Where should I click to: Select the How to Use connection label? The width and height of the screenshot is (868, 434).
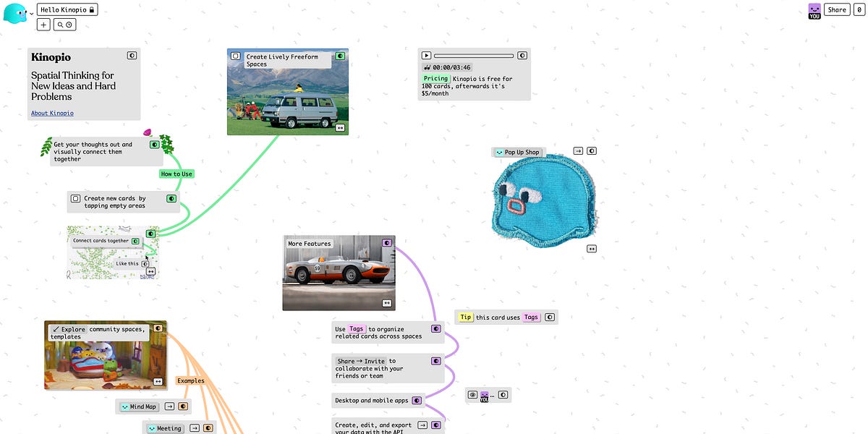pos(176,174)
